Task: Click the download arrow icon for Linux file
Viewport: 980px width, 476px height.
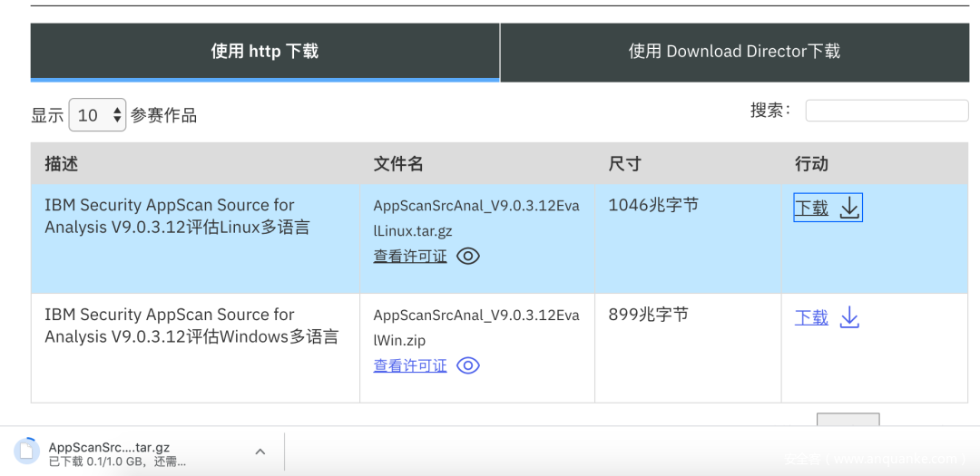Action: click(849, 208)
